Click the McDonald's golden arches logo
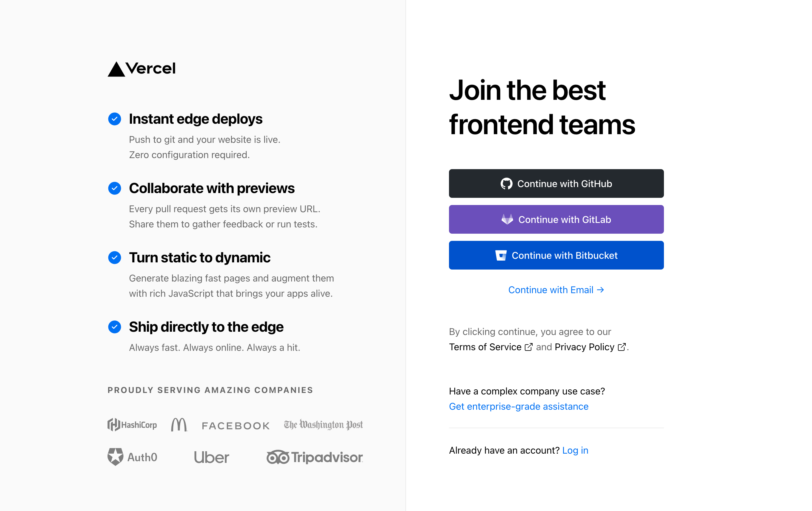812x511 pixels. (179, 425)
